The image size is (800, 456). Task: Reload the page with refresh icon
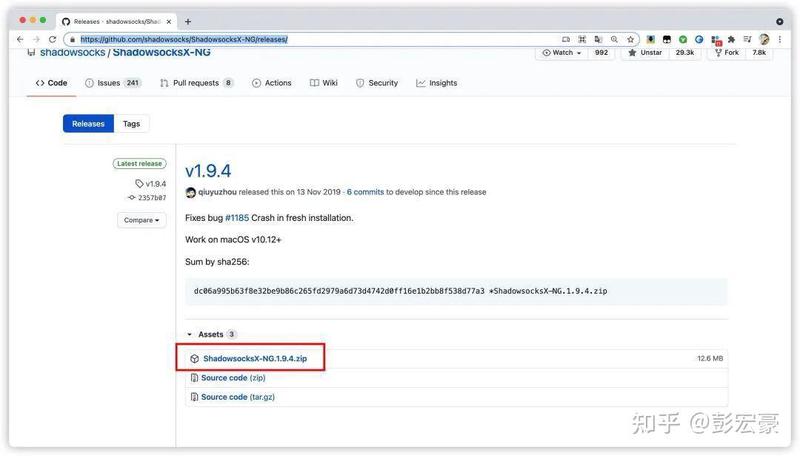pos(53,39)
